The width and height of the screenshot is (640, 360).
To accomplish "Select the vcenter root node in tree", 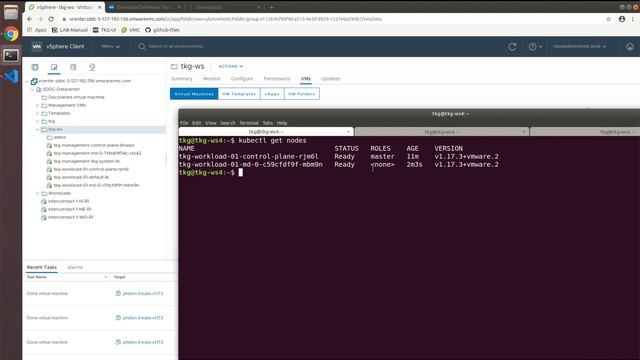I will [84, 81].
